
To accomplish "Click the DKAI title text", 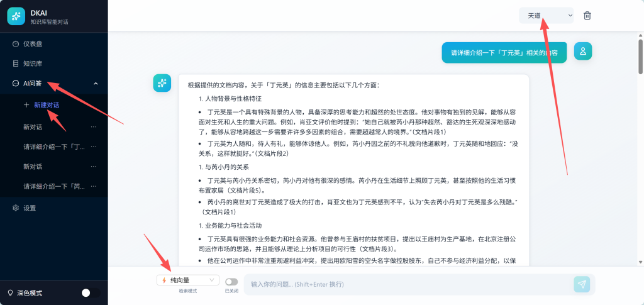I will [39, 13].
